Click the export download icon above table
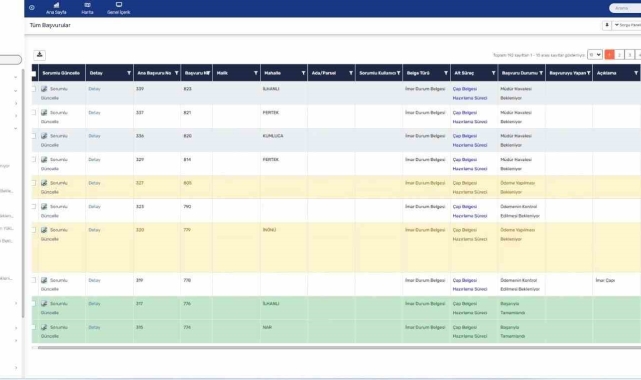This screenshot has width=641, height=380. [39, 55]
